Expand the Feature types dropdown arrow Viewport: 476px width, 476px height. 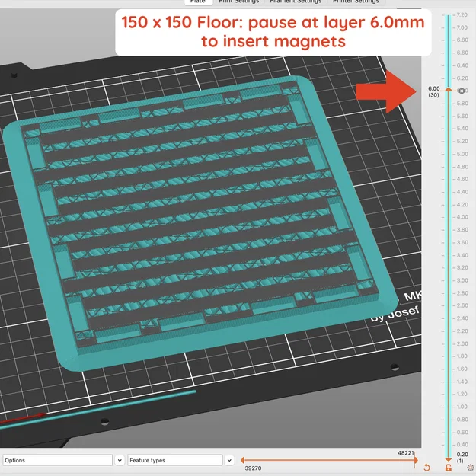pos(229,460)
